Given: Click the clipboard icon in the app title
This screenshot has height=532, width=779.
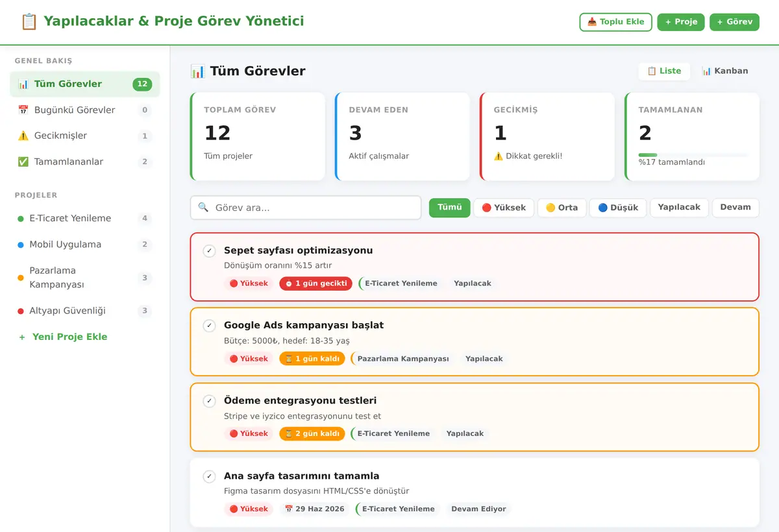Looking at the screenshot, I should [29, 21].
